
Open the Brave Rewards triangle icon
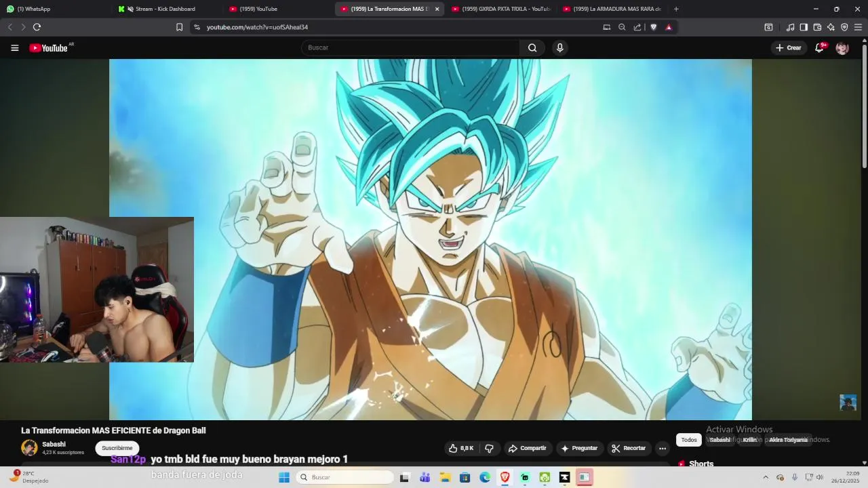tap(669, 27)
